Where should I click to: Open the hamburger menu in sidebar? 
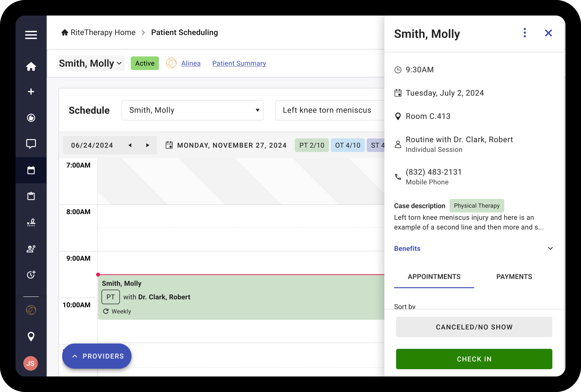coord(31,34)
